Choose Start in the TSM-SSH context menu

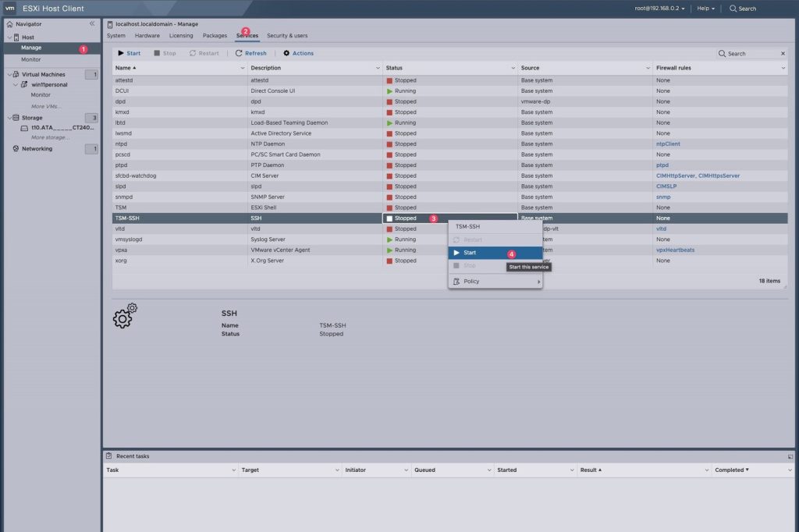pyautogui.click(x=495, y=253)
